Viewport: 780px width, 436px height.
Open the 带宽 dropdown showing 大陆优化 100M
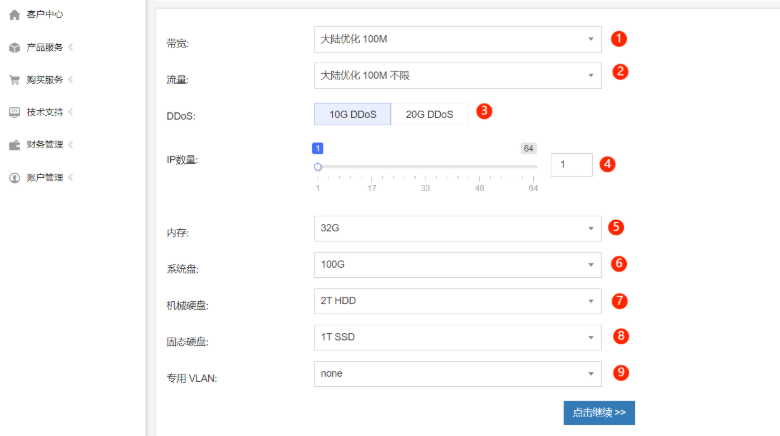(x=458, y=39)
